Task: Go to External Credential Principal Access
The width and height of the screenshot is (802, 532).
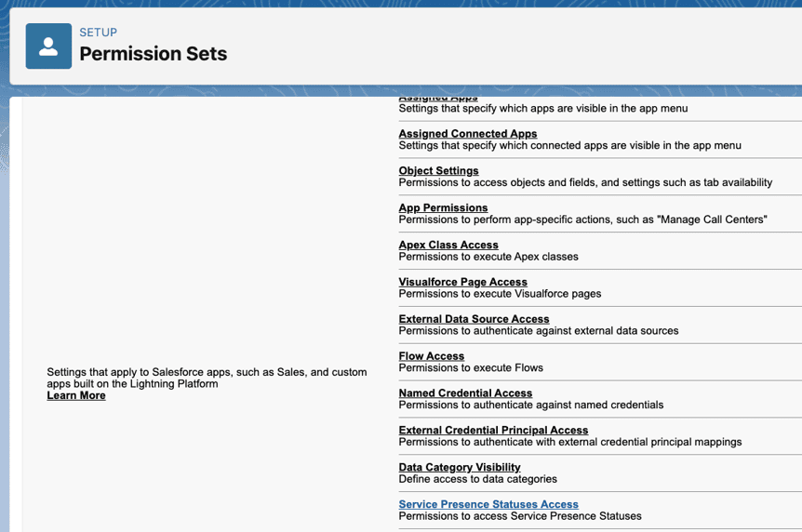Action: [x=493, y=431]
